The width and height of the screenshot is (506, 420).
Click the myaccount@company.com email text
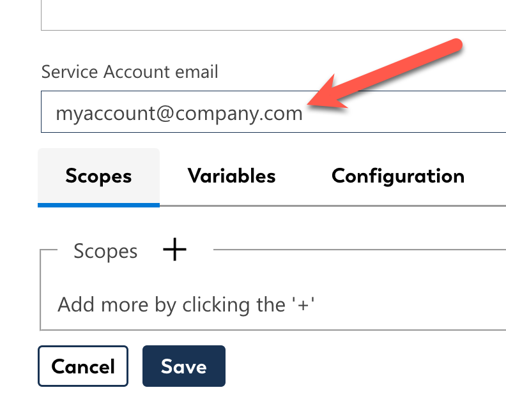[179, 114]
